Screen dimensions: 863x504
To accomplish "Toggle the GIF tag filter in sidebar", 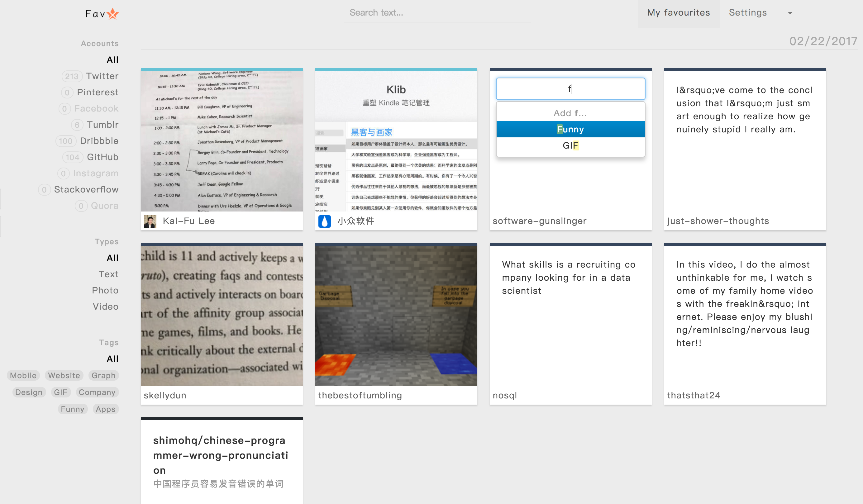I will click(x=61, y=392).
